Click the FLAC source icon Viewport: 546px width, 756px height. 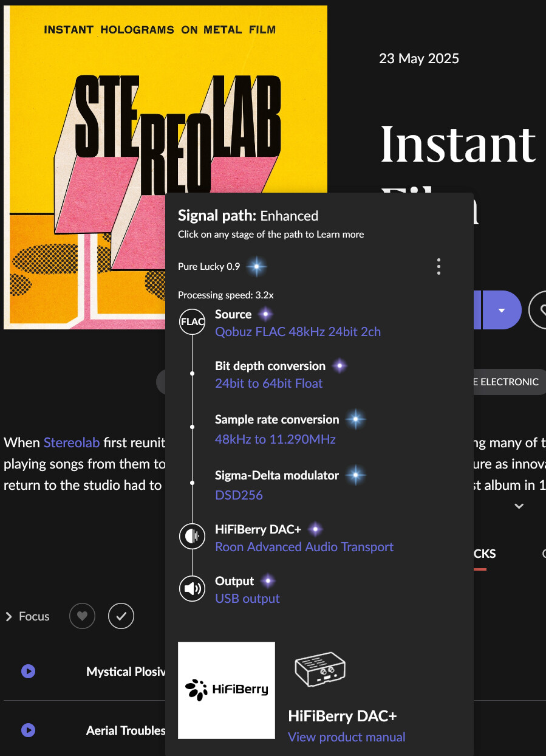click(x=192, y=322)
